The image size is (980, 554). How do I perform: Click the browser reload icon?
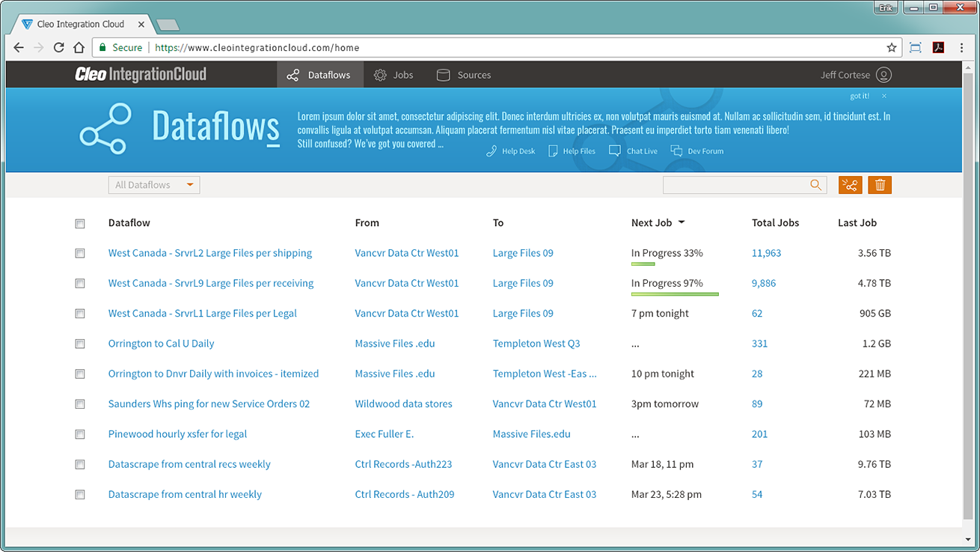click(59, 47)
